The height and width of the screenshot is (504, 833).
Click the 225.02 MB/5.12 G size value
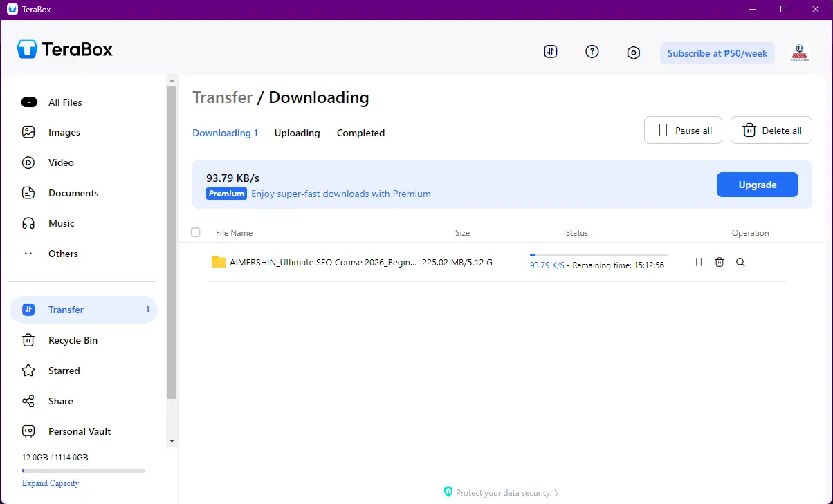[x=457, y=262]
